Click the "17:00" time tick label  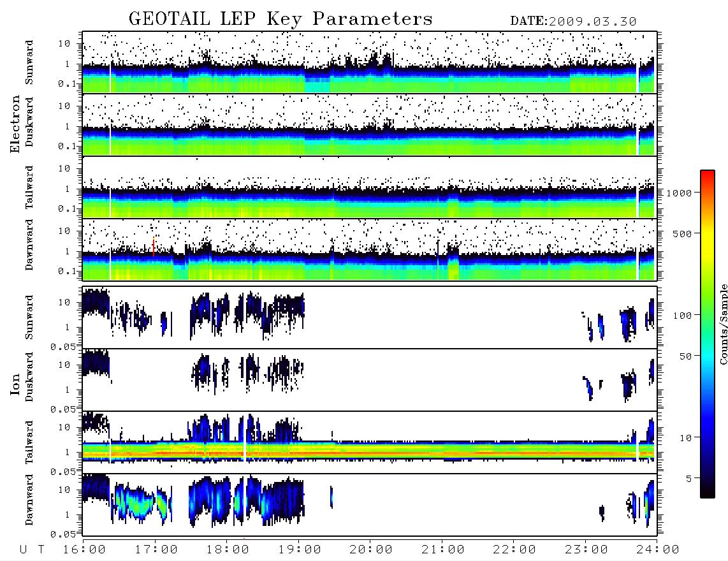(x=156, y=550)
